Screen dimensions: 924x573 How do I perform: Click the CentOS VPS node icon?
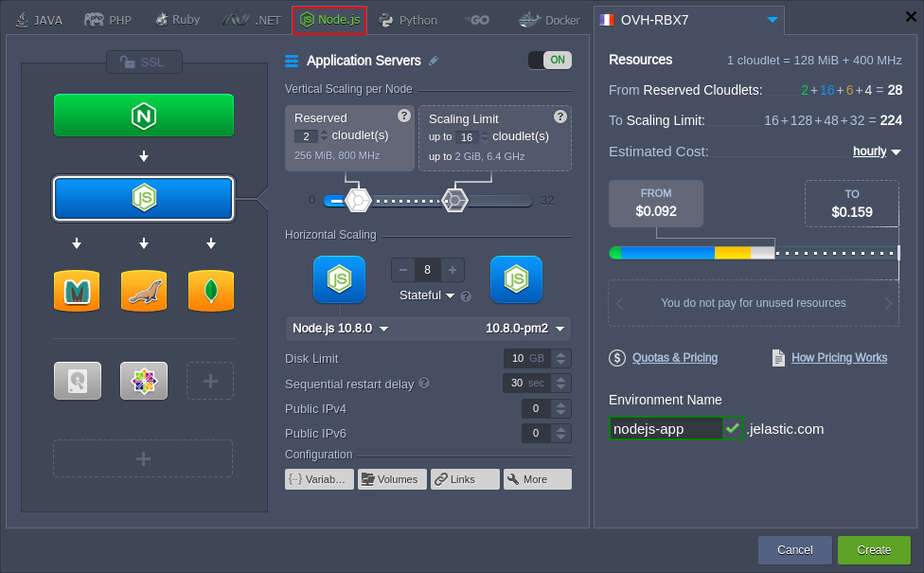[144, 381]
